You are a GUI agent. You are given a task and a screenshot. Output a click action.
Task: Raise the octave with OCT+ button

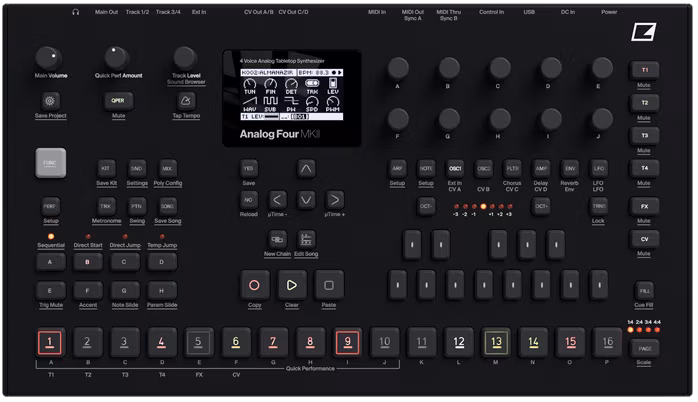click(541, 206)
